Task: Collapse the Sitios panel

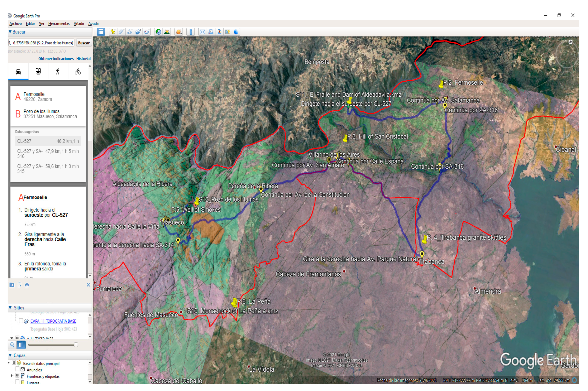Action: pos(10,308)
